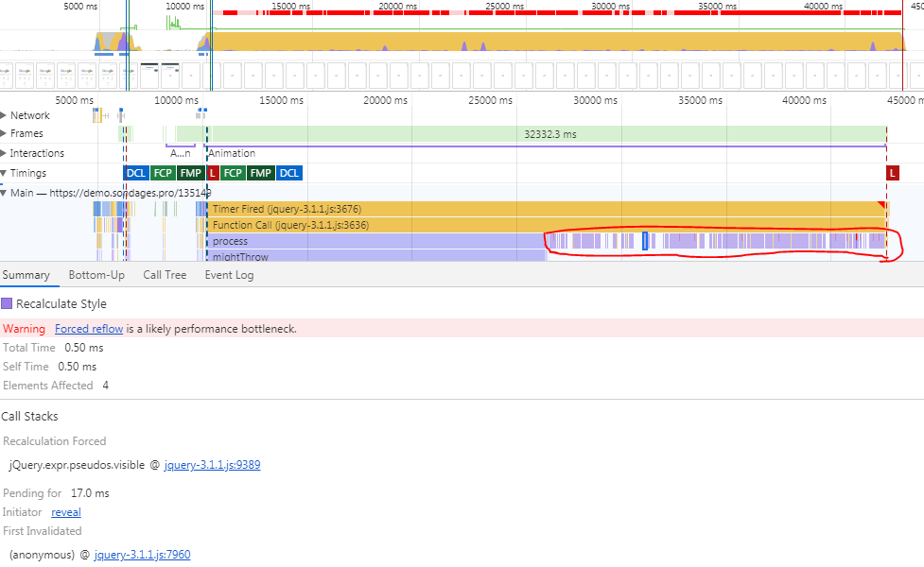
Task: Click the 32332.3 ms frame bar
Action: tap(549, 134)
